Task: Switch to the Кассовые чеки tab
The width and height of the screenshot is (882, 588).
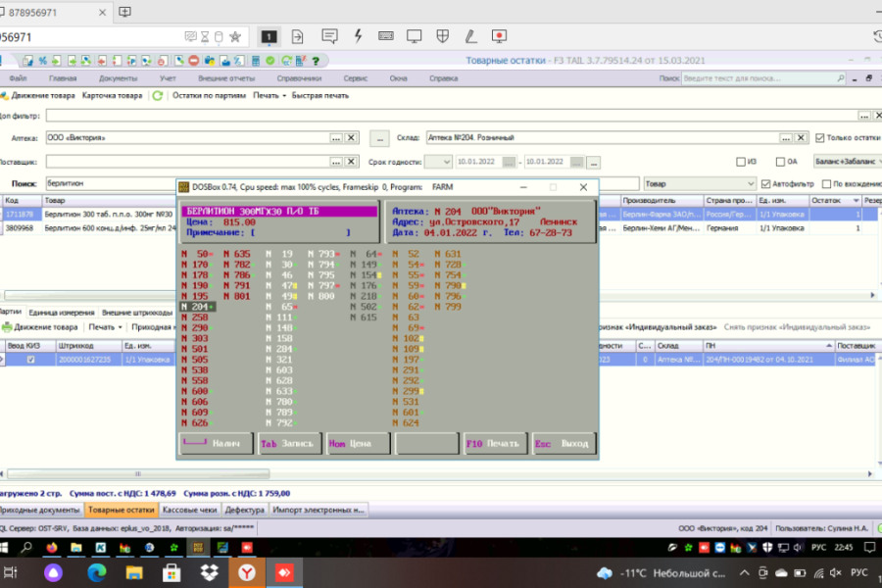Action: [189, 511]
